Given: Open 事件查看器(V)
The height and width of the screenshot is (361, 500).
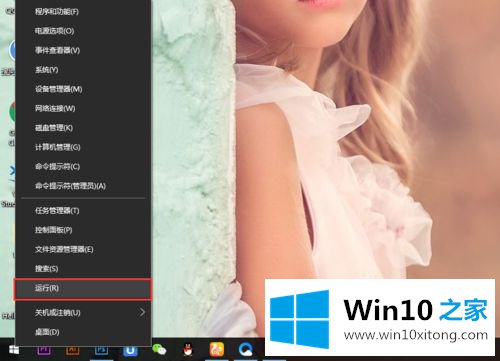Looking at the screenshot, I should (83, 50).
